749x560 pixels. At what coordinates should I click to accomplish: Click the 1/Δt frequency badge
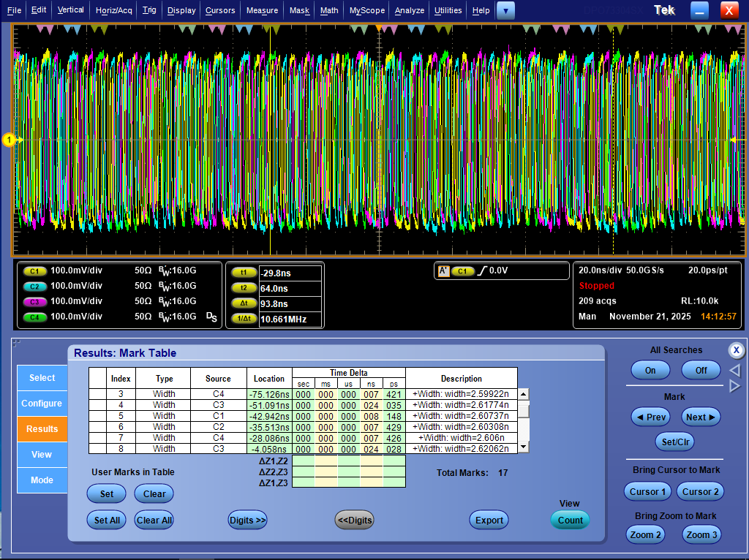(x=244, y=319)
